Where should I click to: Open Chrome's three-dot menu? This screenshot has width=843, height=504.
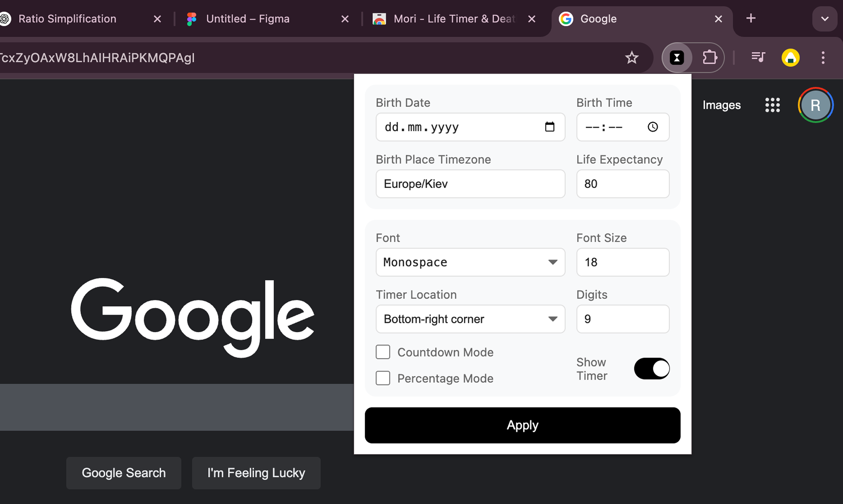tap(823, 57)
